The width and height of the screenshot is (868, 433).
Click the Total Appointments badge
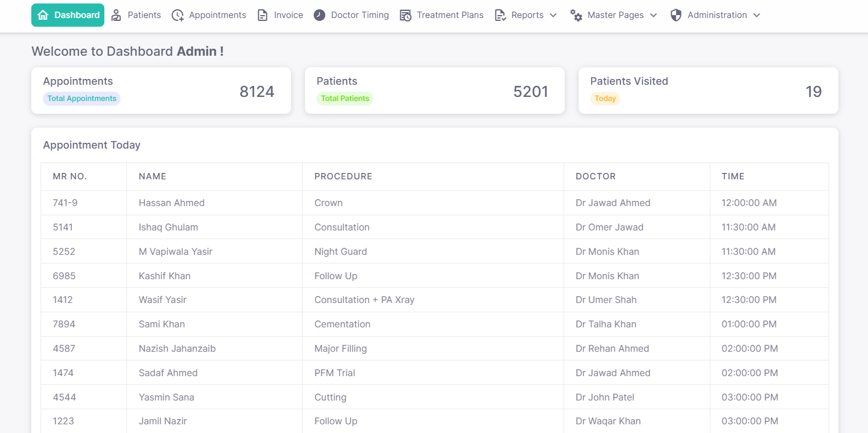[82, 99]
